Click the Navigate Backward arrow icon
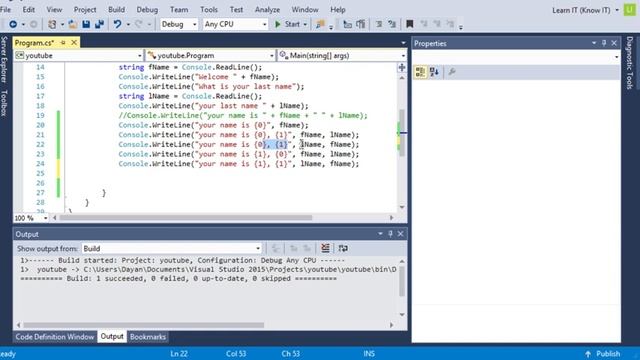Screen dimensions: 640x360 (x=13, y=24)
